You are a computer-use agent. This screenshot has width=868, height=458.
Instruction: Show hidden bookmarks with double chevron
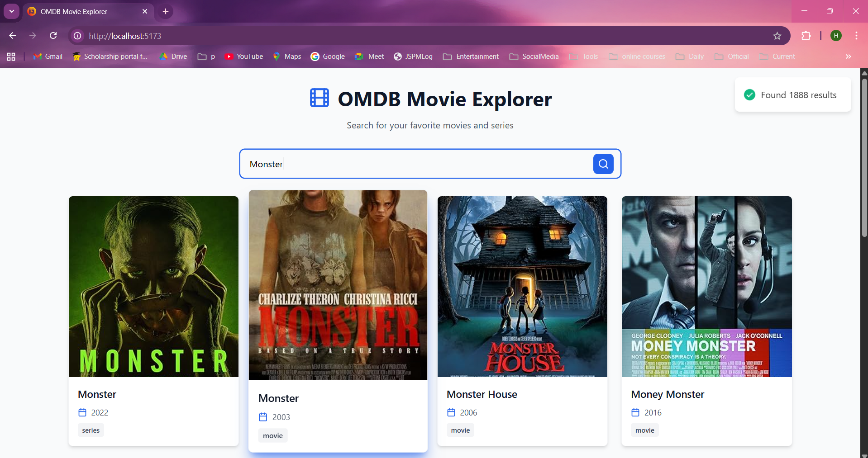[x=848, y=57]
